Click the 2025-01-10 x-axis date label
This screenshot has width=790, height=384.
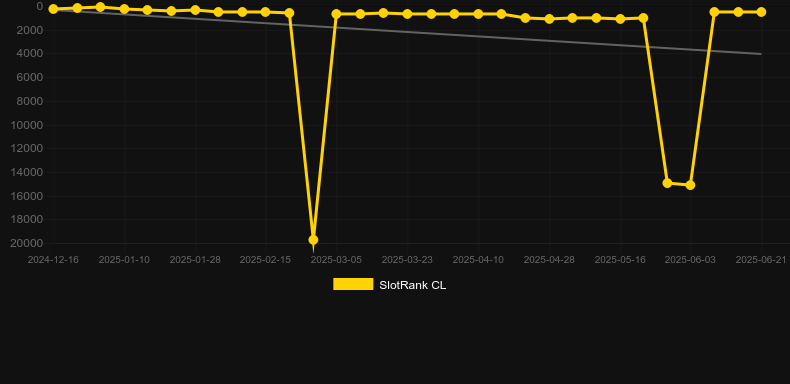click(124, 260)
